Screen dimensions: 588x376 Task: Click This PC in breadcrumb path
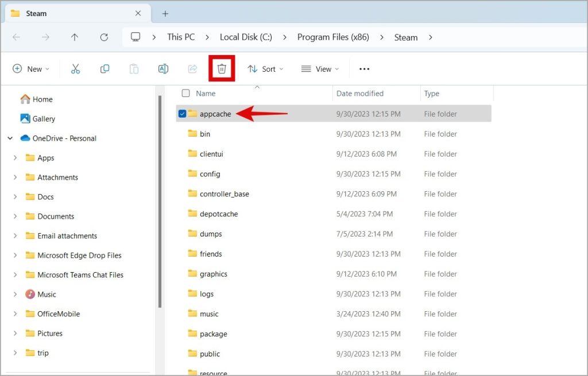181,37
